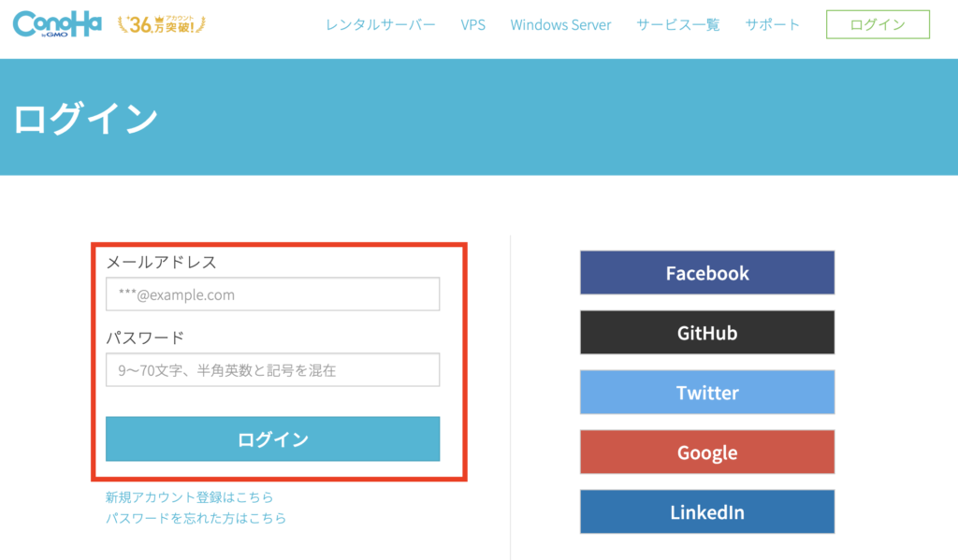Focus the メールアドレス input field

[x=272, y=294]
